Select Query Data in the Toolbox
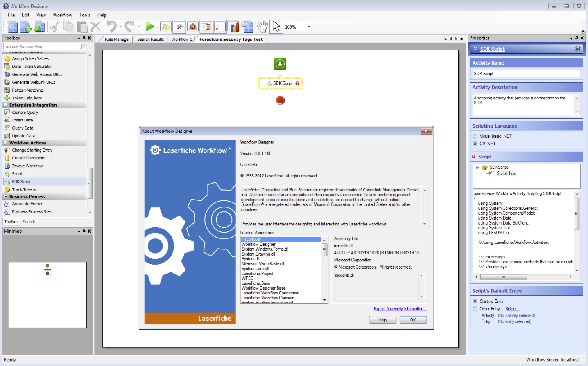The height and width of the screenshot is (366, 588). (23, 128)
